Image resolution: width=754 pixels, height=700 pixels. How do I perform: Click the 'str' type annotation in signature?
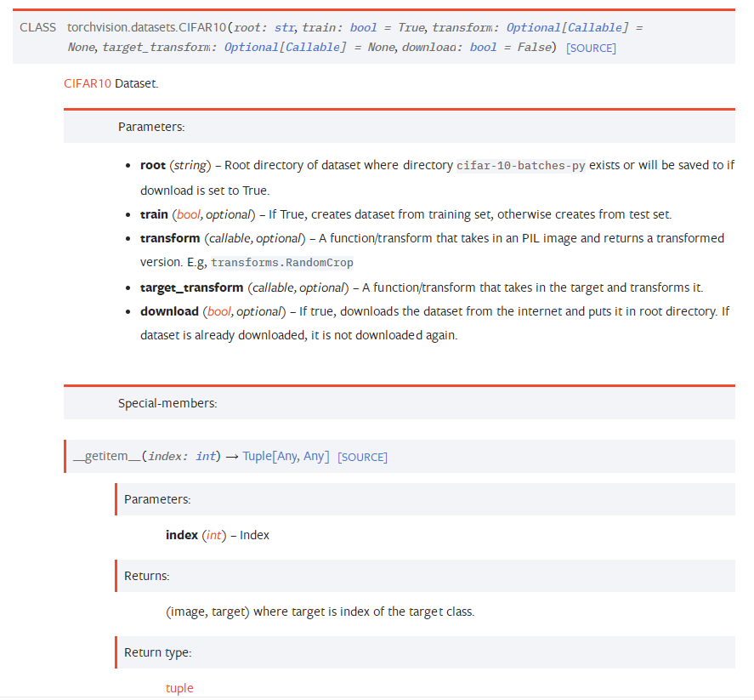[x=285, y=27]
